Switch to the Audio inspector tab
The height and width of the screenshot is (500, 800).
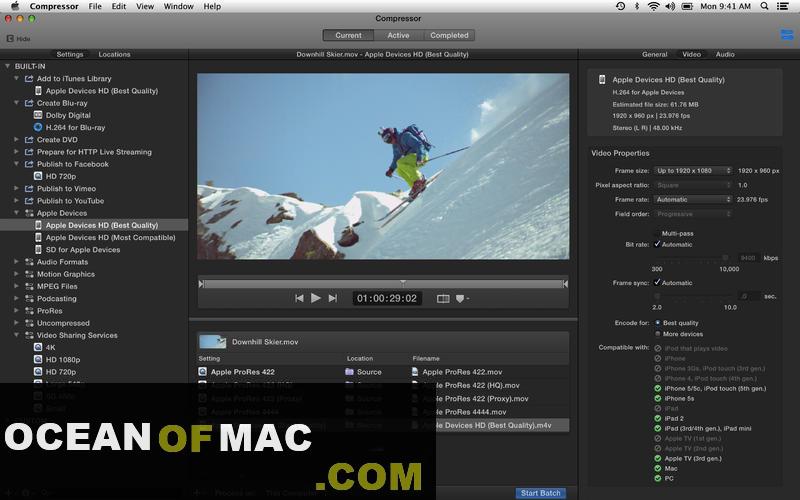pyautogui.click(x=725, y=54)
